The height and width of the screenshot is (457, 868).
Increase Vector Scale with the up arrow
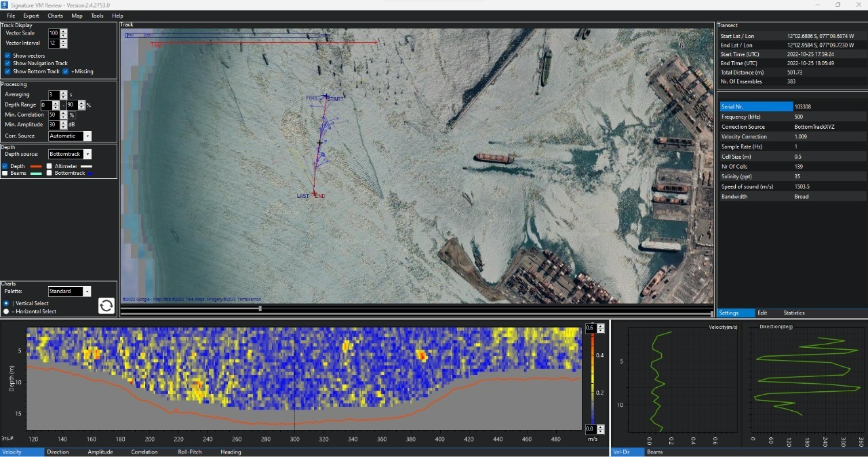pyautogui.click(x=64, y=31)
